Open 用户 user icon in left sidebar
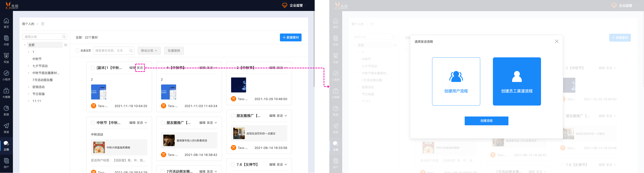The height and width of the screenshot is (173, 644). coord(6,161)
